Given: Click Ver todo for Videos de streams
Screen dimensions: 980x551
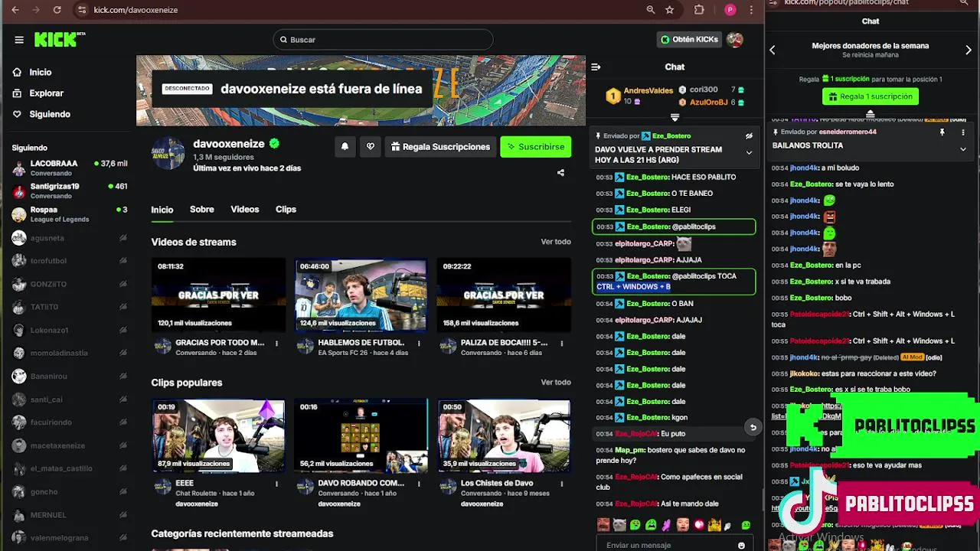Looking at the screenshot, I should (556, 242).
